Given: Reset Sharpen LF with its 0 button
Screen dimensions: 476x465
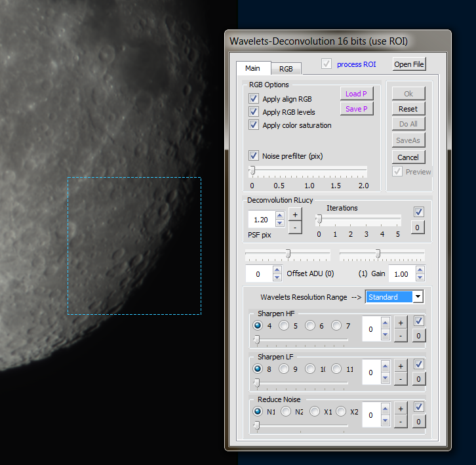Looking at the screenshot, I should [x=418, y=378].
